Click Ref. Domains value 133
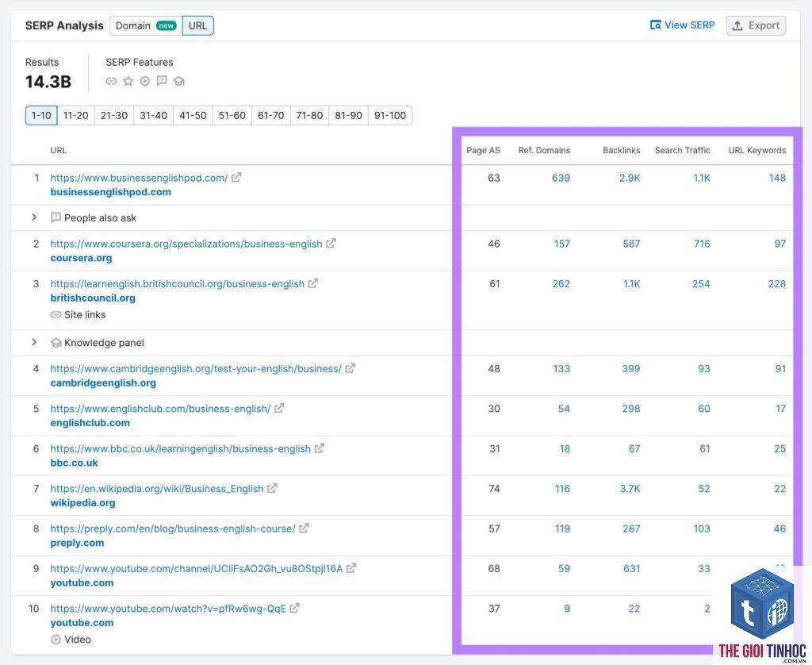The image size is (812, 665). click(561, 369)
